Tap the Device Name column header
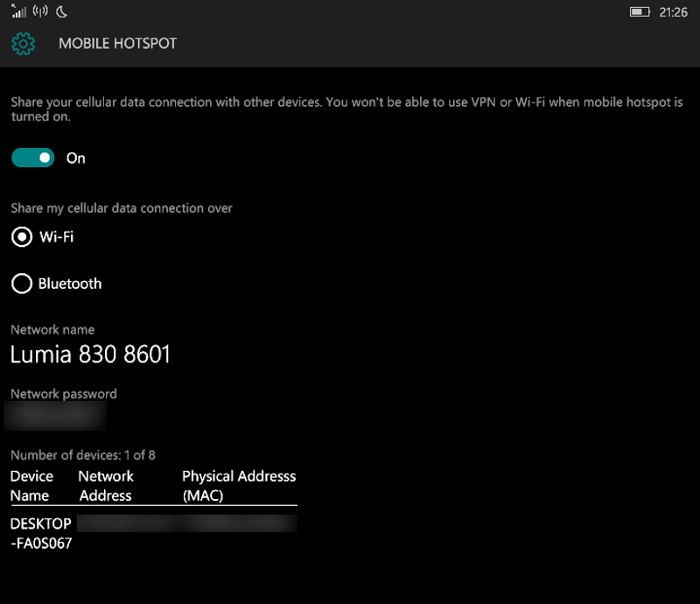Screen dimensions: 700x604 click(31, 486)
